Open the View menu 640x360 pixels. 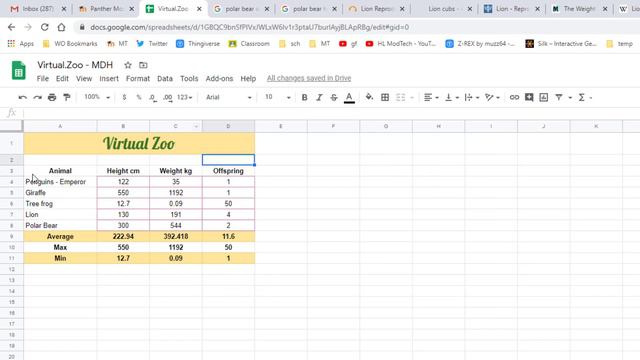point(84,78)
